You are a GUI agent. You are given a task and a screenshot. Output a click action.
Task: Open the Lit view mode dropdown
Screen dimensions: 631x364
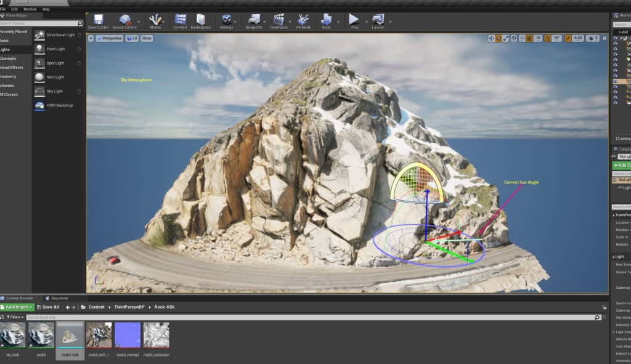(132, 38)
